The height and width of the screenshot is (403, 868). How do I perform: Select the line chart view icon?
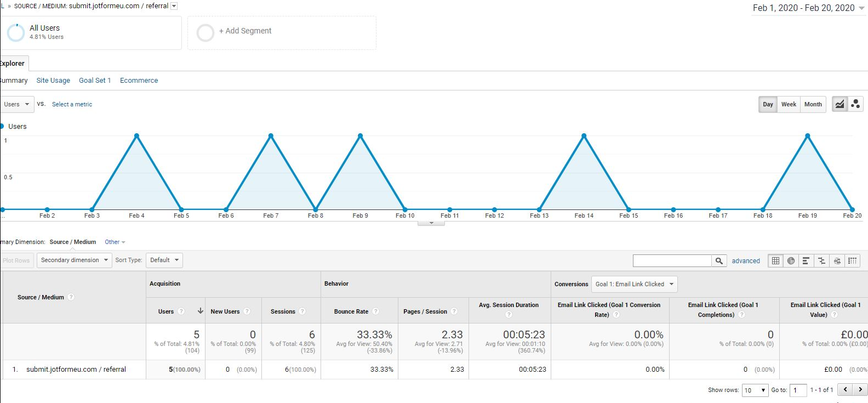(840, 104)
